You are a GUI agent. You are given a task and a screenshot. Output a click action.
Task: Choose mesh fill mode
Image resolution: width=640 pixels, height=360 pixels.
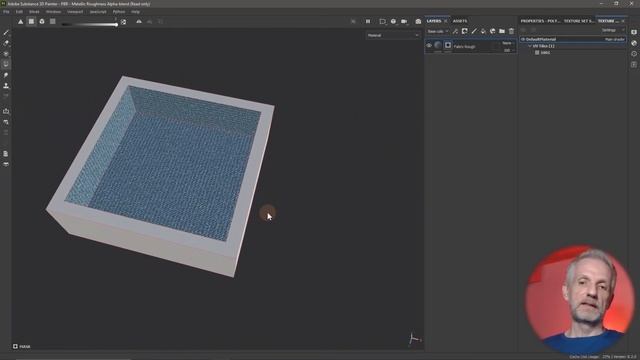point(42,22)
